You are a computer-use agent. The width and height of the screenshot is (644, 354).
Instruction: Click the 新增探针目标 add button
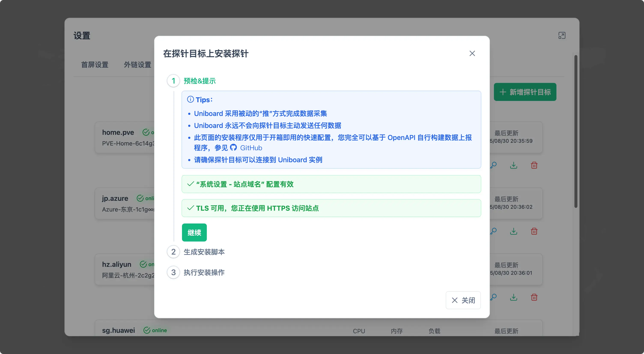525,92
